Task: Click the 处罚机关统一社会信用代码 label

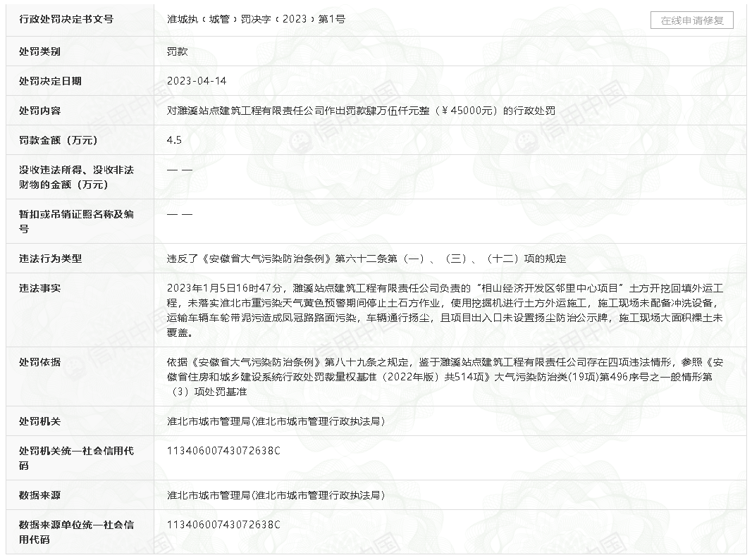Action: pos(76,458)
